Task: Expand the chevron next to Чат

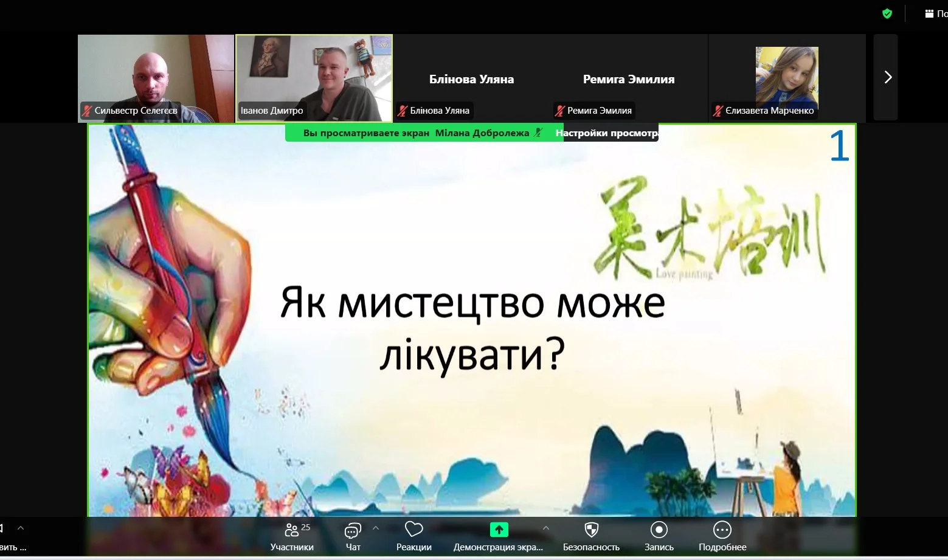Action: 376,528
